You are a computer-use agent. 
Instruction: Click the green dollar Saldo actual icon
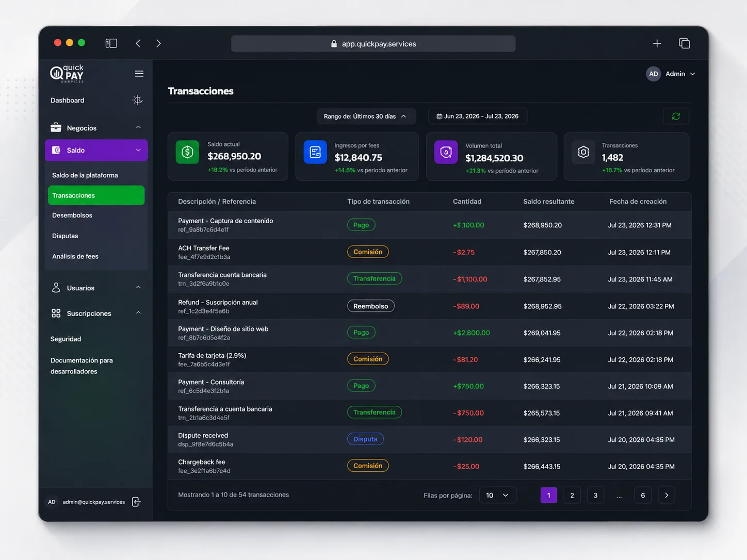tap(187, 152)
